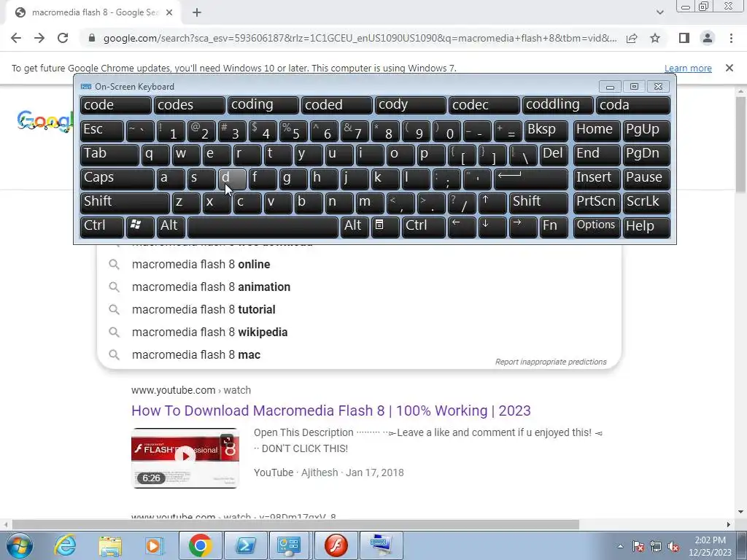Pick the 'coda' word prediction
Screen dimensions: 747x560
coord(633,105)
